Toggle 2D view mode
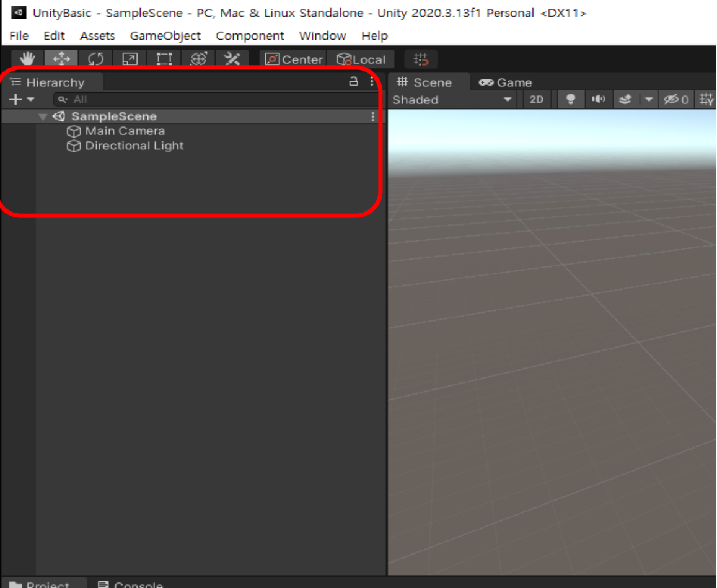 (x=537, y=100)
